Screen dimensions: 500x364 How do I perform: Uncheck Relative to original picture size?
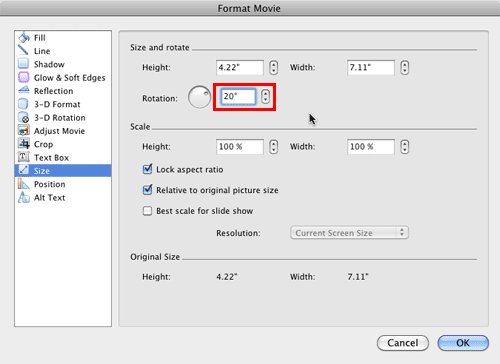[x=147, y=190]
